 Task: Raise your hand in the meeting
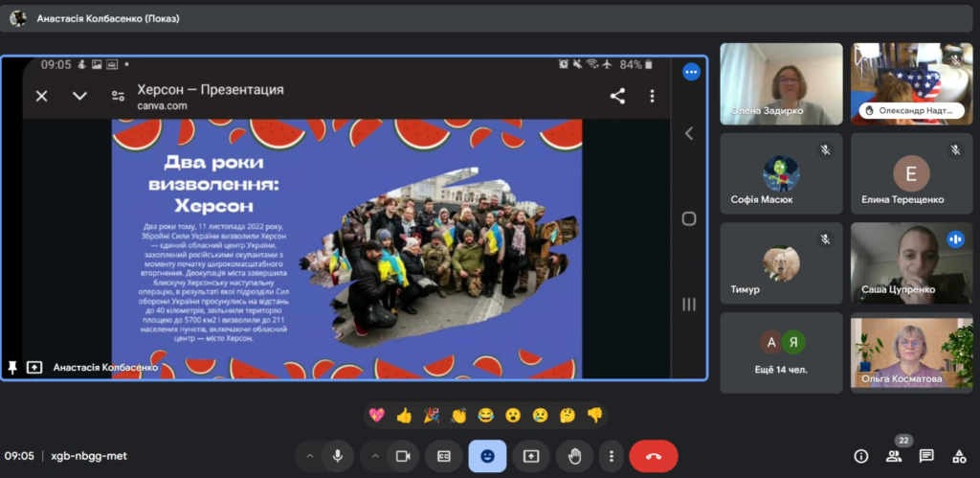[x=575, y=456]
